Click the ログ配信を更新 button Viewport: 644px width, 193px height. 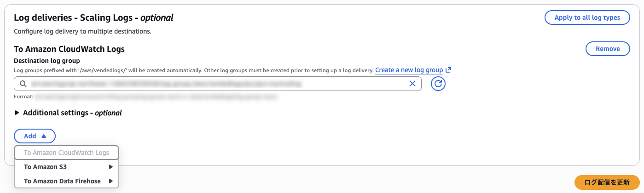coord(607,182)
